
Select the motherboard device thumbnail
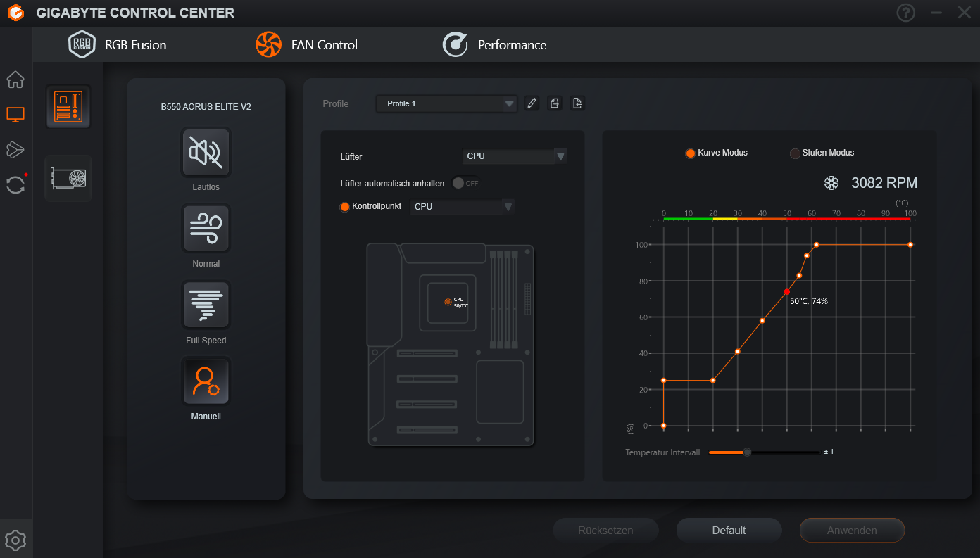68,107
